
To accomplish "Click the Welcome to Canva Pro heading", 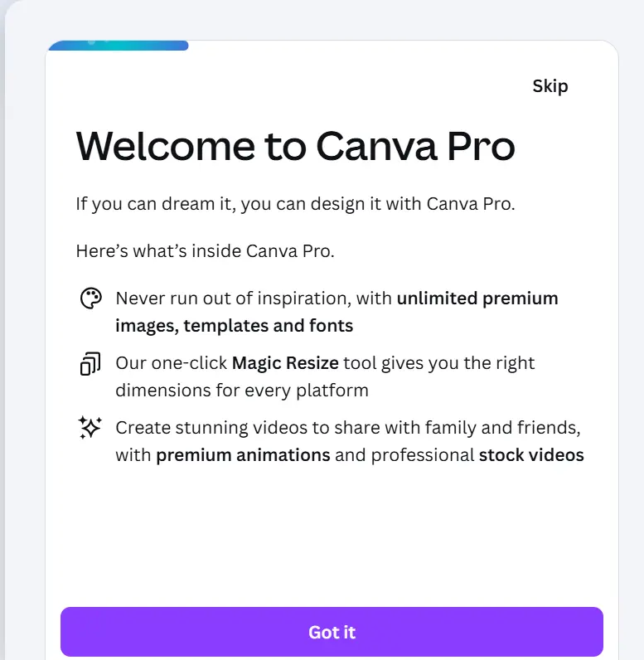I will click(x=295, y=146).
